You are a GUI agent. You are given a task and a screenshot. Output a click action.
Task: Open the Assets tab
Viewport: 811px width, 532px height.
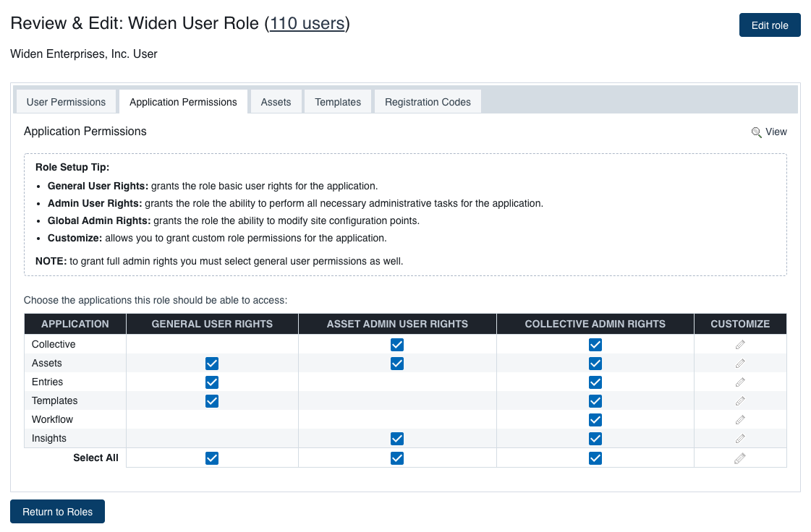[276, 101]
